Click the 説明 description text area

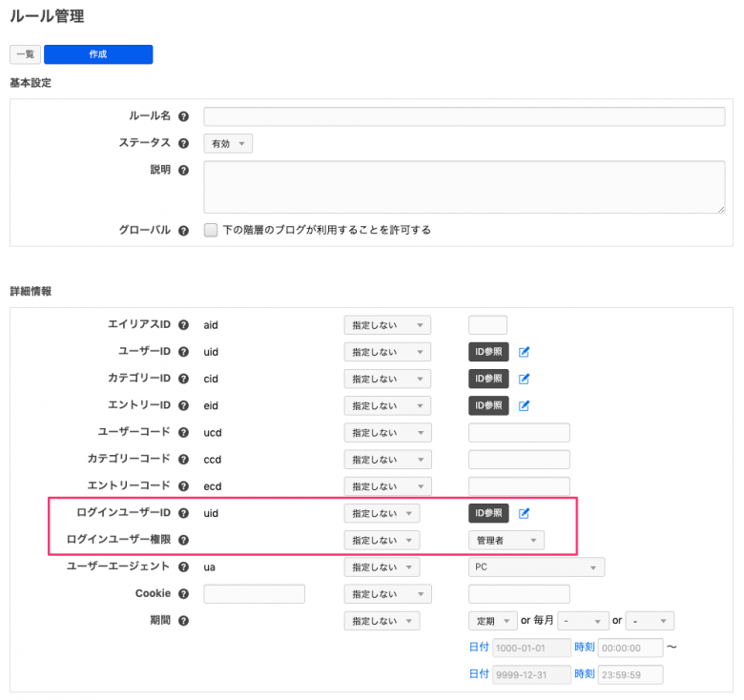point(464,186)
